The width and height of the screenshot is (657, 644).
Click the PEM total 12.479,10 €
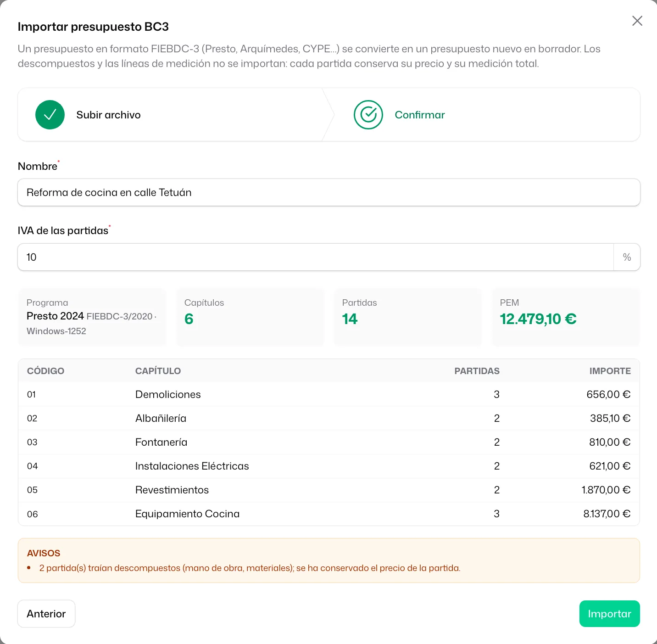click(538, 319)
